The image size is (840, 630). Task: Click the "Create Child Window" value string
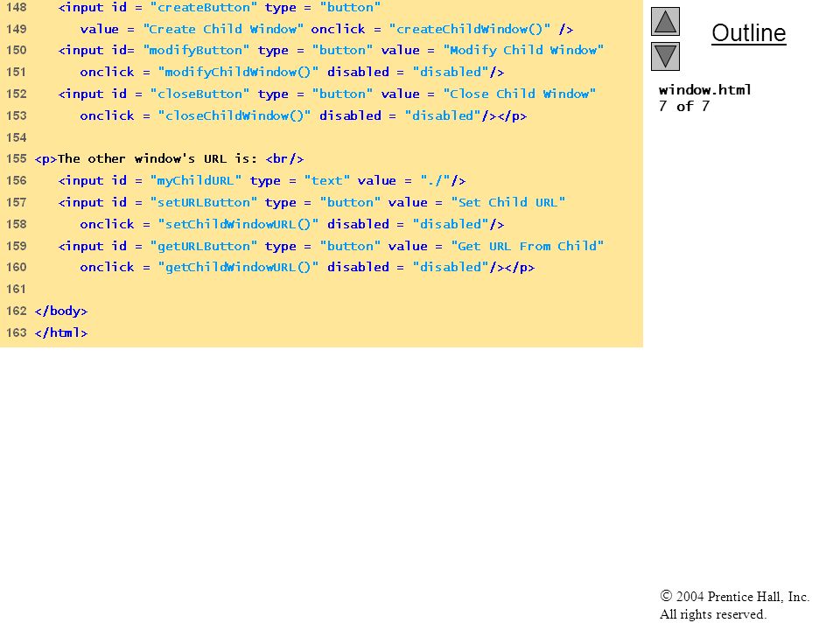point(223,29)
